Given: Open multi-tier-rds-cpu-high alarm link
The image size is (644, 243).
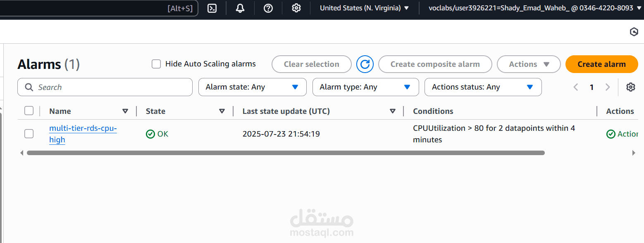Looking at the screenshot, I should (83, 134).
